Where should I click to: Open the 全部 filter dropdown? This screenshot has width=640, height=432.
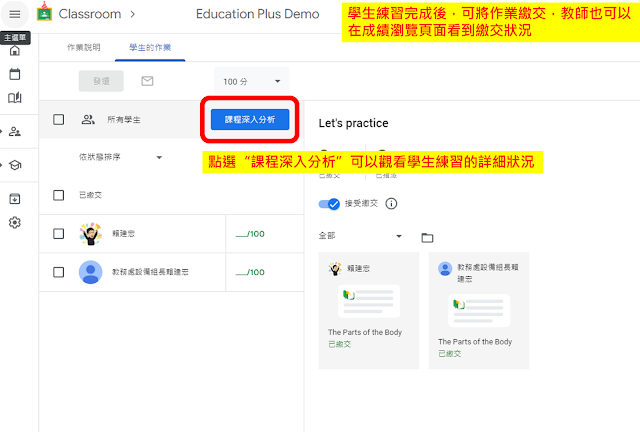click(x=360, y=236)
